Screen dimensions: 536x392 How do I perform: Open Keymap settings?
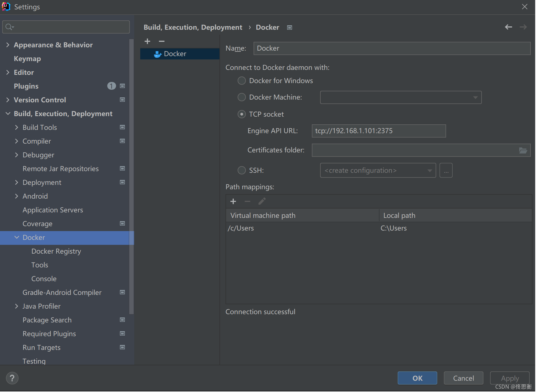27,59
